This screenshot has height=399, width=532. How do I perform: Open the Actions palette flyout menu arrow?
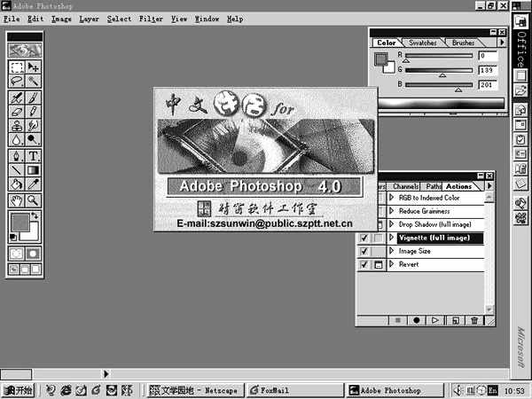click(489, 186)
